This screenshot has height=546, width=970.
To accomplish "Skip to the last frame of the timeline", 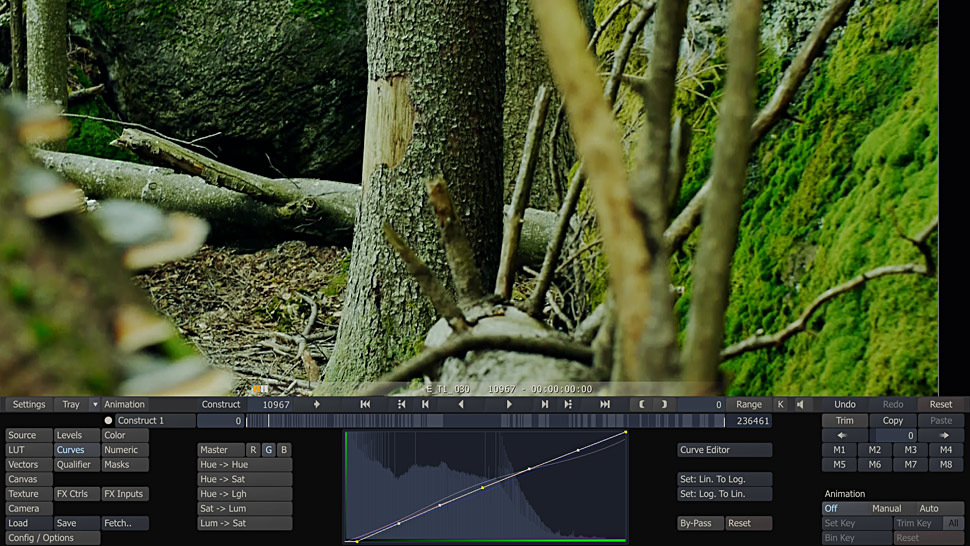I will (605, 405).
